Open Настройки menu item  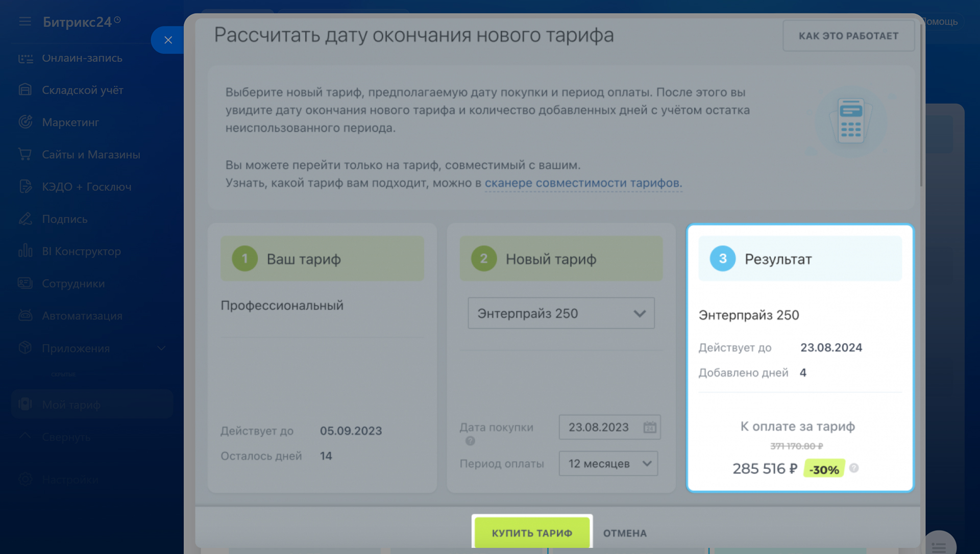70,479
